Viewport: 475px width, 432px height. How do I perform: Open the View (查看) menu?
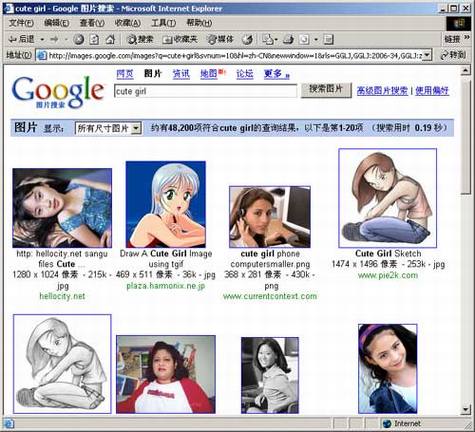click(92, 23)
